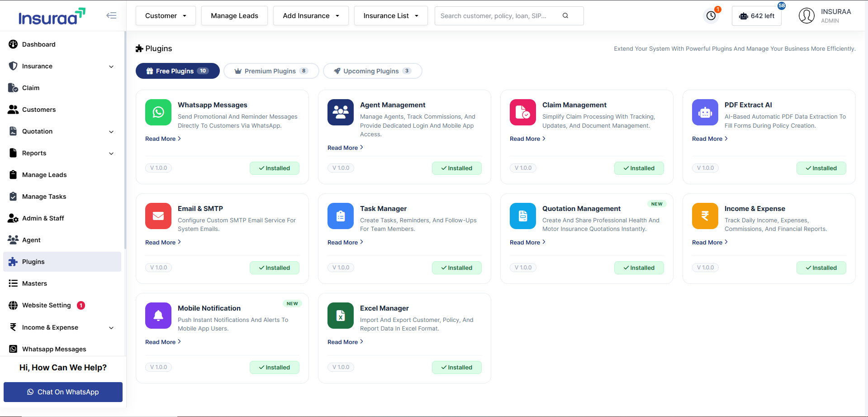
Task: Switch to the Free Plugins tab
Action: pyautogui.click(x=178, y=71)
